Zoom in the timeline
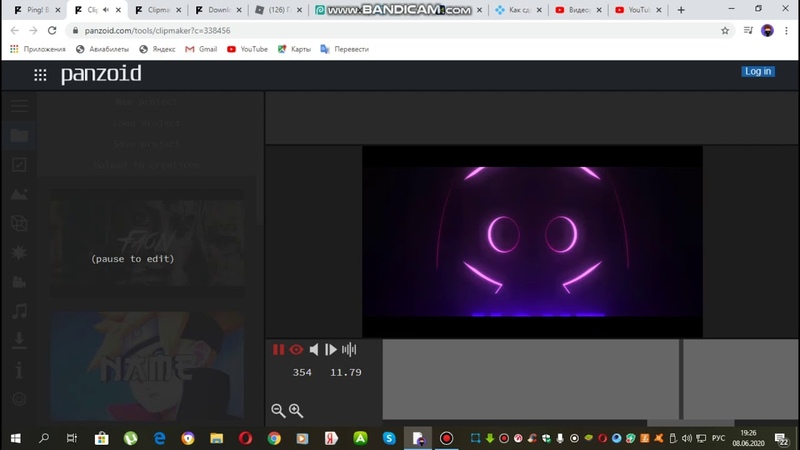 point(296,411)
